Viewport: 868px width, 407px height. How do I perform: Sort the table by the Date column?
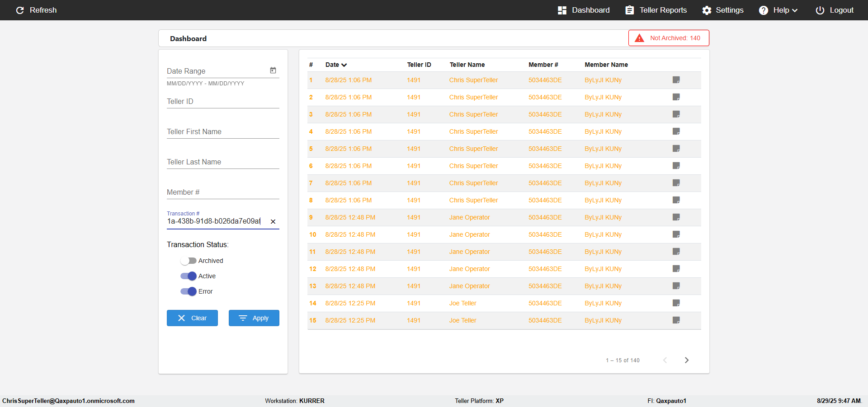tap(336, 65)
